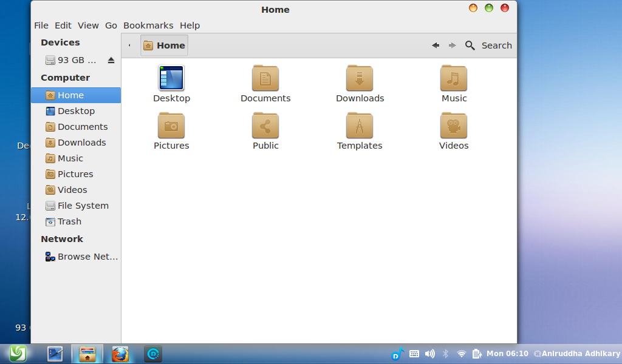Click the Home path bar button
The image size is (622, 364).
tap(165, 45)
